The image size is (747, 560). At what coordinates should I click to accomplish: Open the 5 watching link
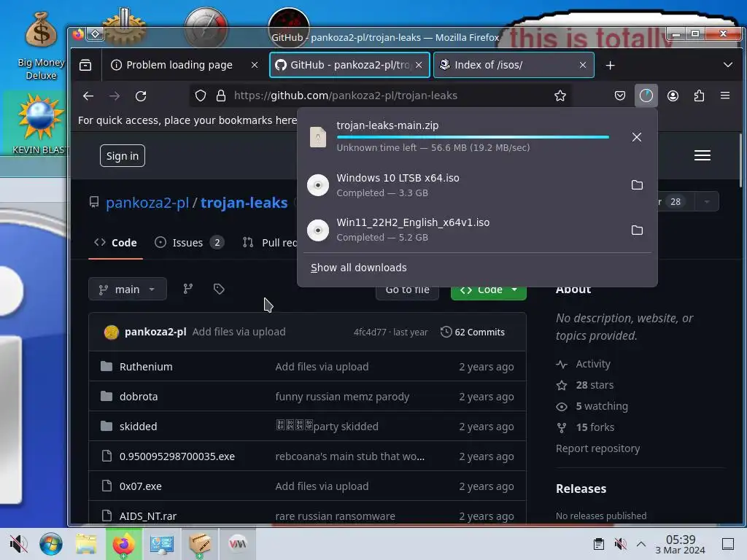592,406
